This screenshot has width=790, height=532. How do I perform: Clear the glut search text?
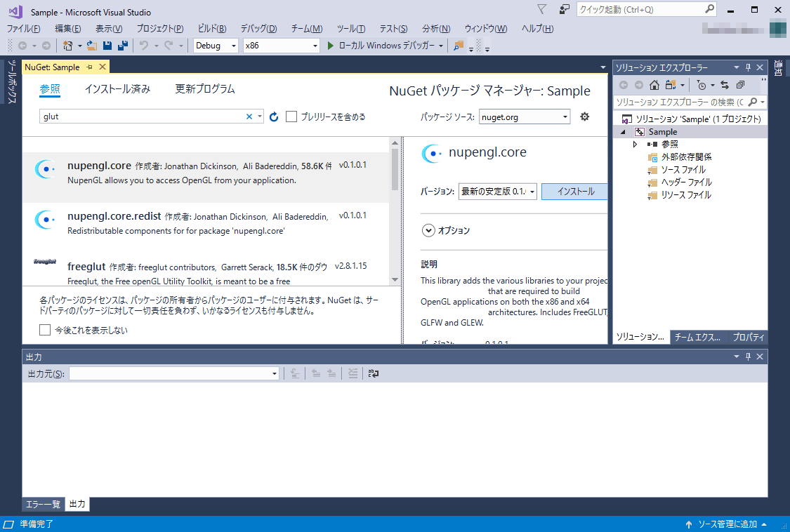[x=249, y=117]
